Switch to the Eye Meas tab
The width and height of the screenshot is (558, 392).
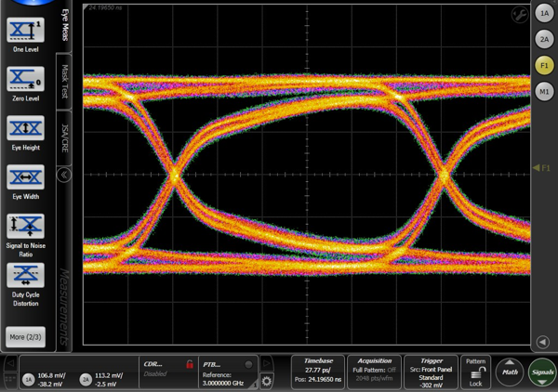[x=65, y=26]
